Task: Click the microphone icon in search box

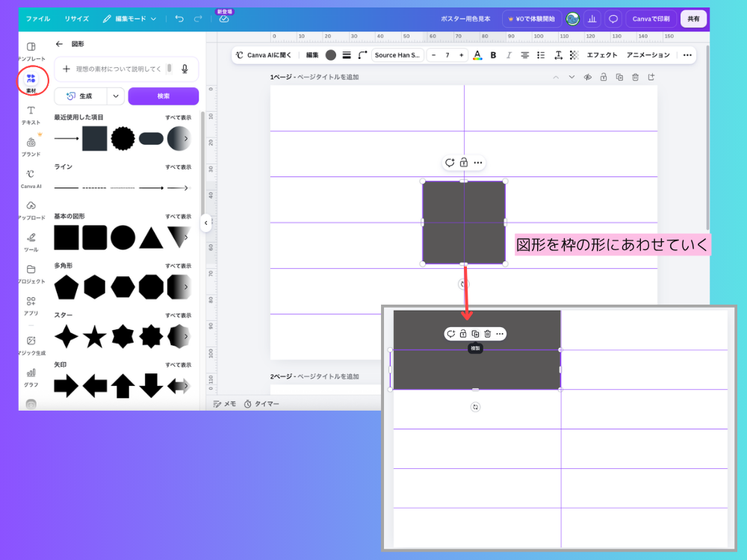Action: [185, 69]
